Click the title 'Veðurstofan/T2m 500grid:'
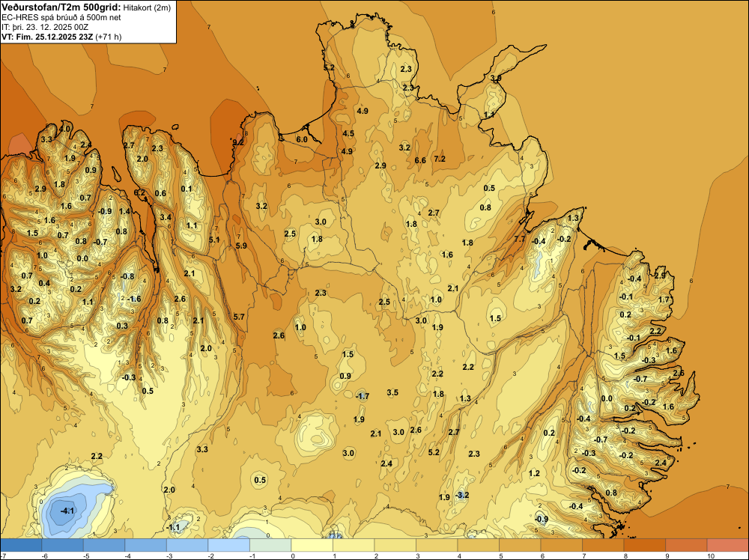The width and height of the screenshot is (749, 560). [61, 7]
